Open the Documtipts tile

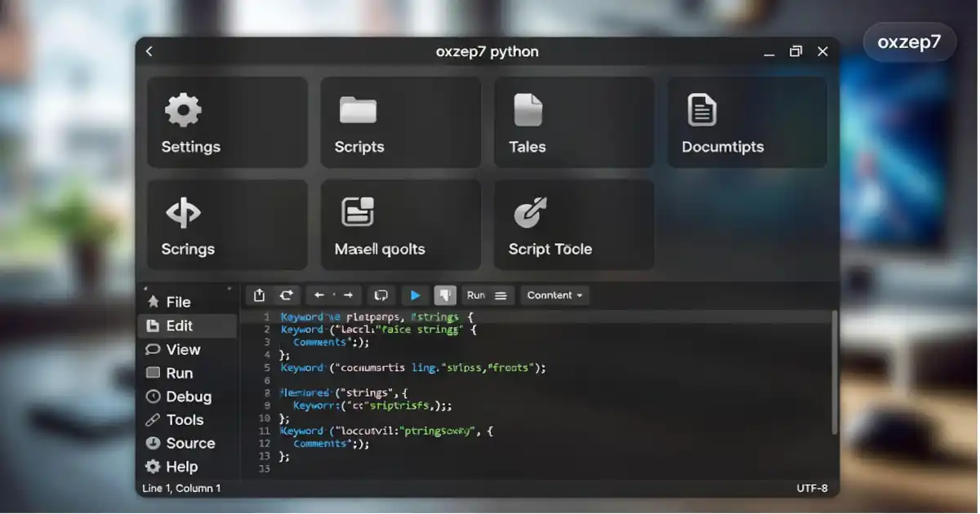[746, 122]
